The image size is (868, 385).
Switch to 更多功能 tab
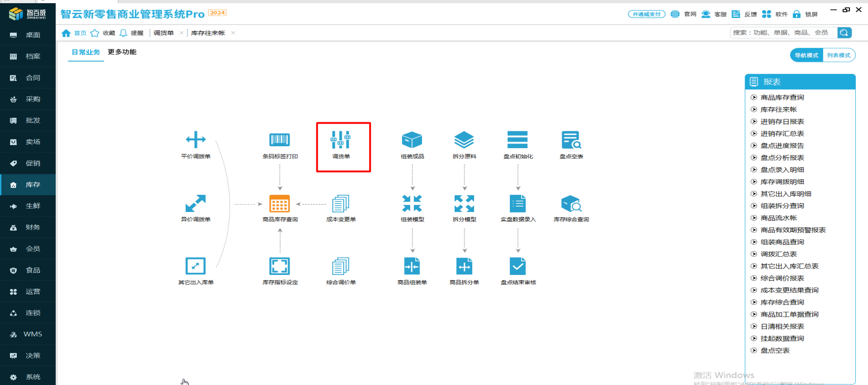click(x=122, y=52)
